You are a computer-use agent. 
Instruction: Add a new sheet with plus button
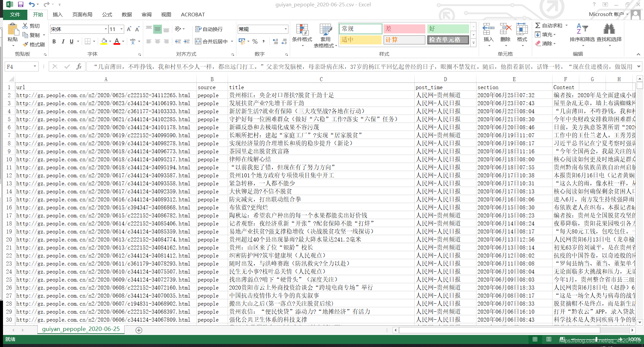coord(139,330)
